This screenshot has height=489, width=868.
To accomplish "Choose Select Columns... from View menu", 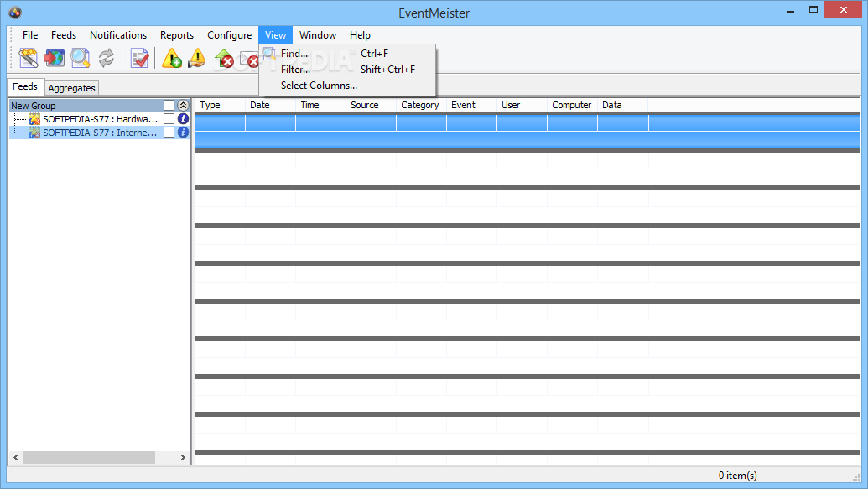I will 347,86.
